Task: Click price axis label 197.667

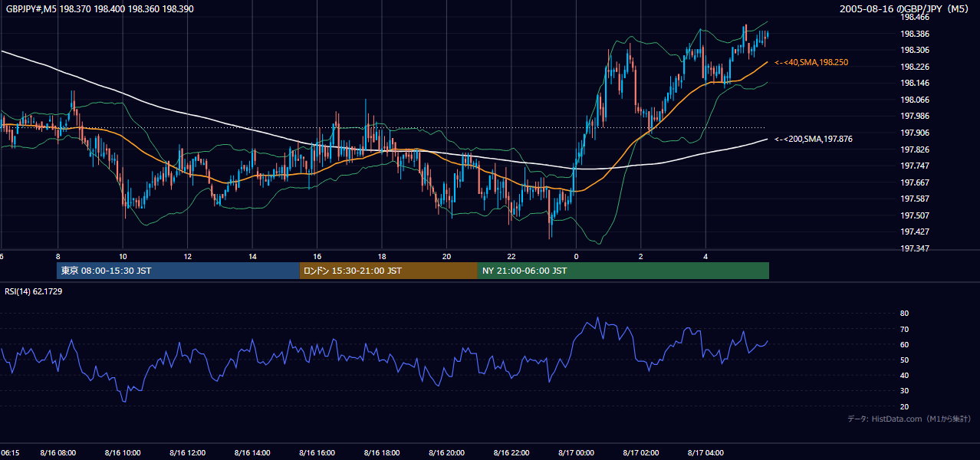Action: [x=916, y=182]
